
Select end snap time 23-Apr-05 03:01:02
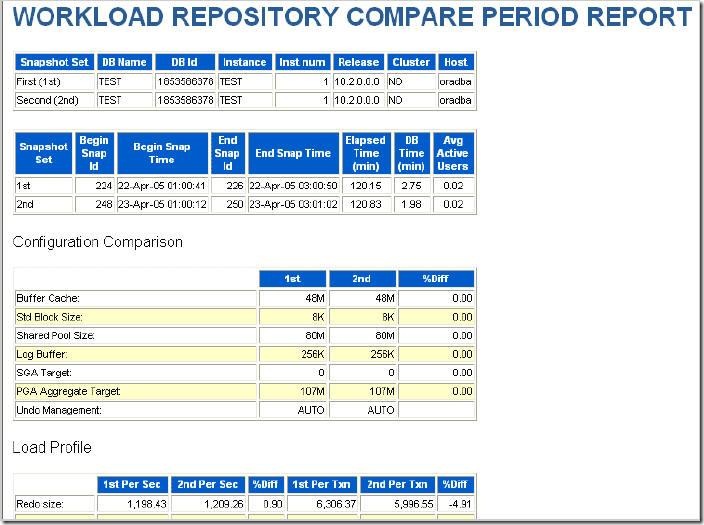pyautogui.click(x=293, y=204)
